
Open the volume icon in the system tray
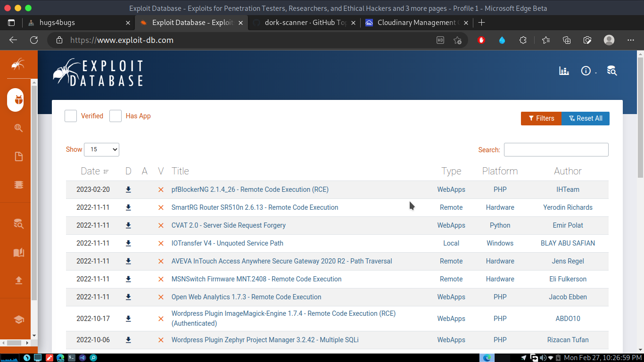pos(542,358)
